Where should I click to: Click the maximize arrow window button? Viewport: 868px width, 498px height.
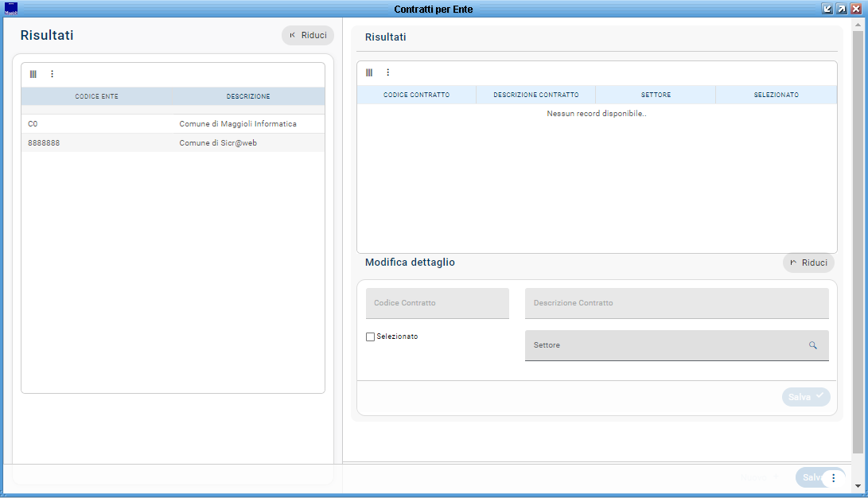842,9
